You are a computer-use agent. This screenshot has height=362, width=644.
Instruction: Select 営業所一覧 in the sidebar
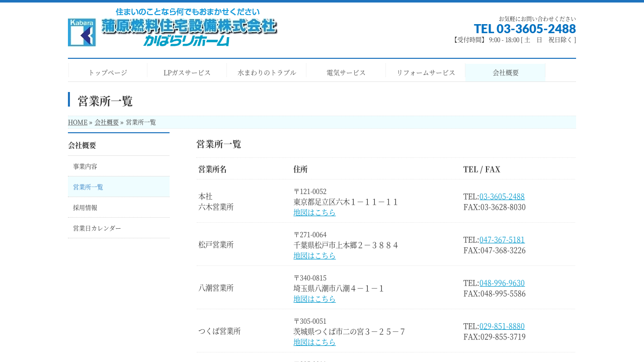(x=88, y=187)
